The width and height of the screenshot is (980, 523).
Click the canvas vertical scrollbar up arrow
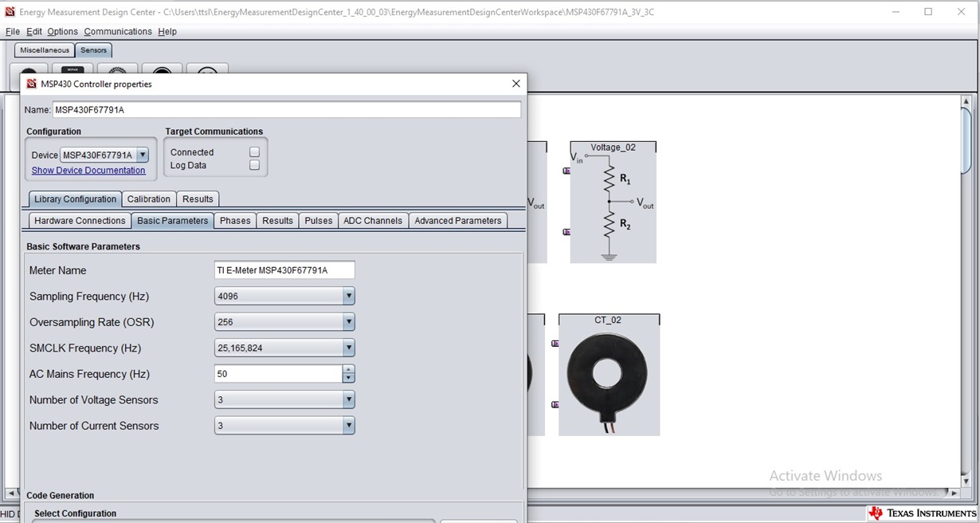point(967,102)
